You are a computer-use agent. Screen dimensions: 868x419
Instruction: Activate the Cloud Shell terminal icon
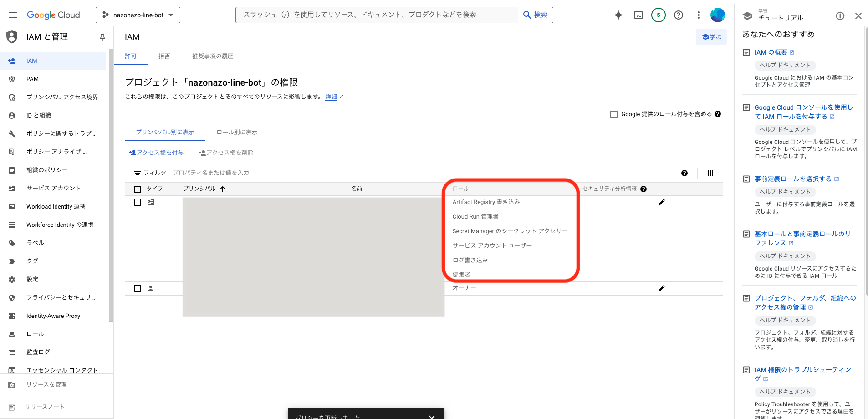[x=638, y=15]
